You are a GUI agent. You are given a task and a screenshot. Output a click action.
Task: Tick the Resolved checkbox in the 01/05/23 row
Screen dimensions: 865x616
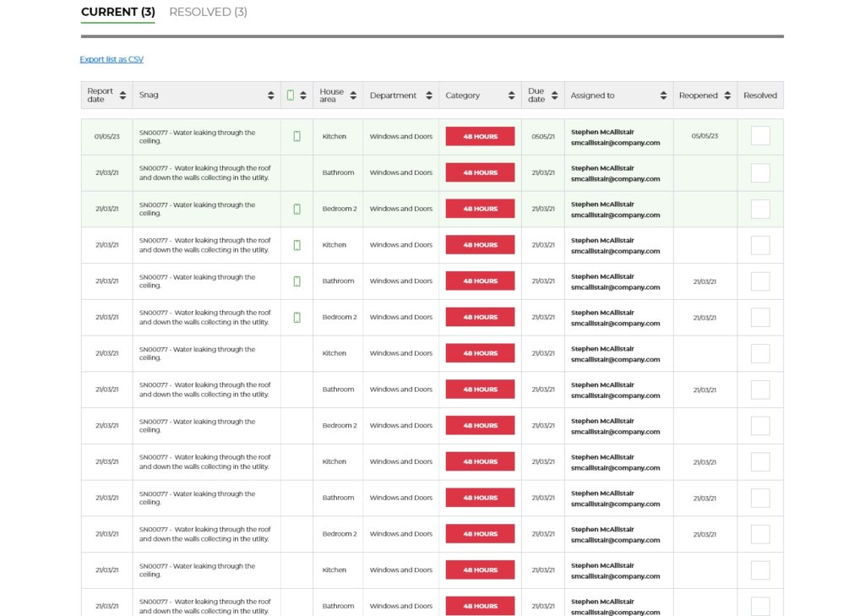tap(760, 136)
